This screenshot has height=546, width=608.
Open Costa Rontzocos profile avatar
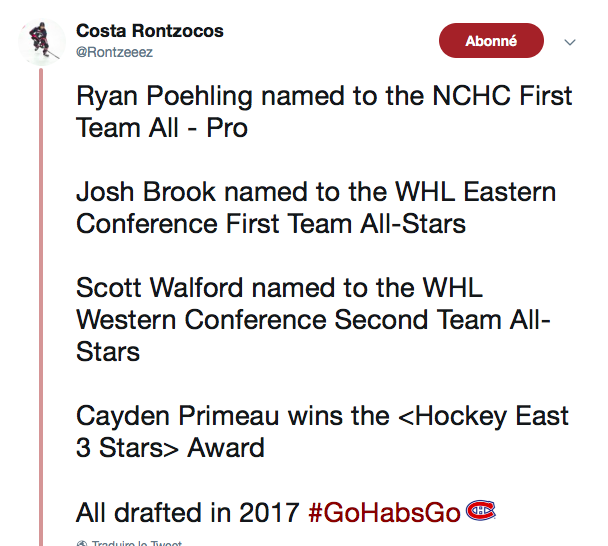coord(42,42)
